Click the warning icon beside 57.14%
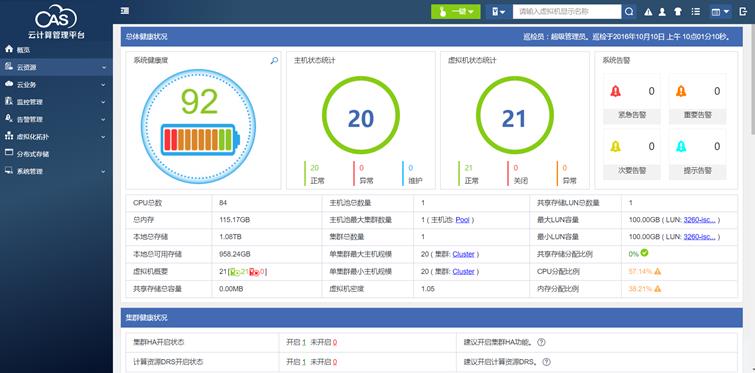Image resolution: width=755 pixels, height=373 pixels. [657, 271]
